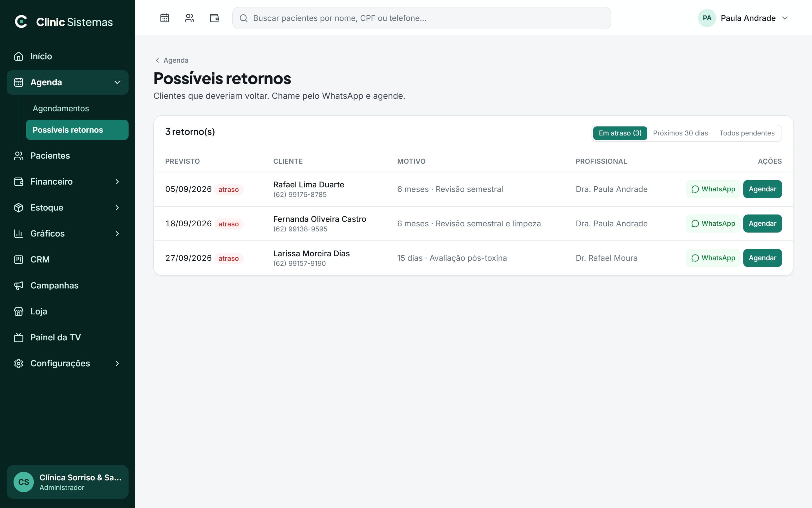This screenshot has width=812, height=508.
Task: Click Dr. Rafael Moura in the table
Action: (x=606, y=258)
